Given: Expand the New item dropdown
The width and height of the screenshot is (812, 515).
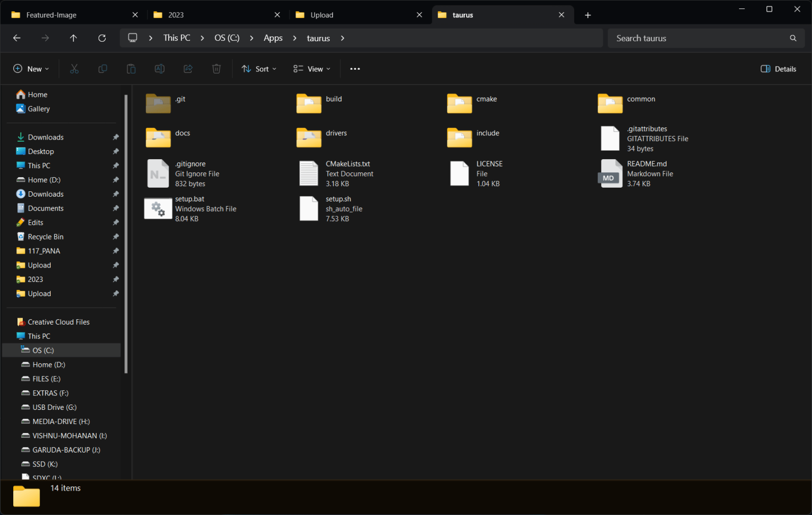Looking at the screenshot, I should pos(31,69).
